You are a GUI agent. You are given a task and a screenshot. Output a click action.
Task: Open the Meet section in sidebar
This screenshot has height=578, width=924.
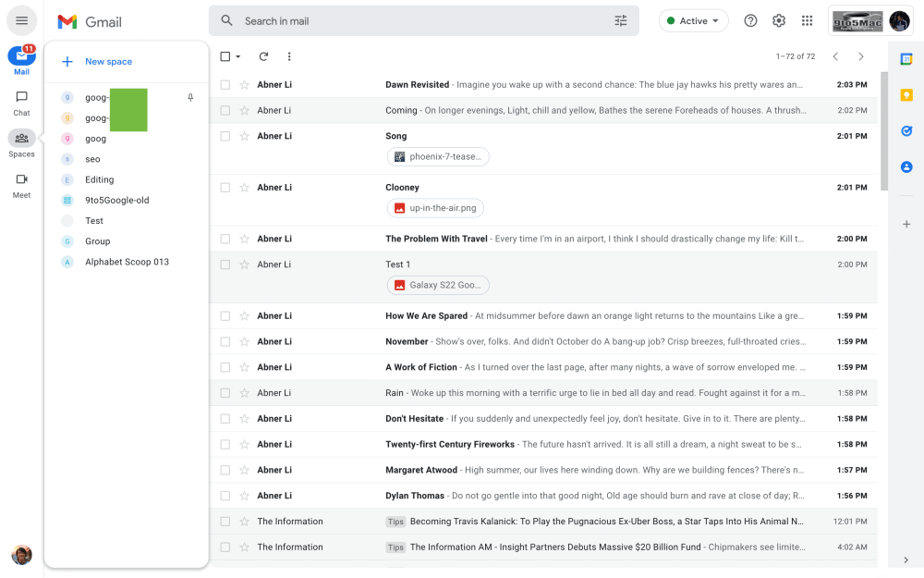(21, 185)
